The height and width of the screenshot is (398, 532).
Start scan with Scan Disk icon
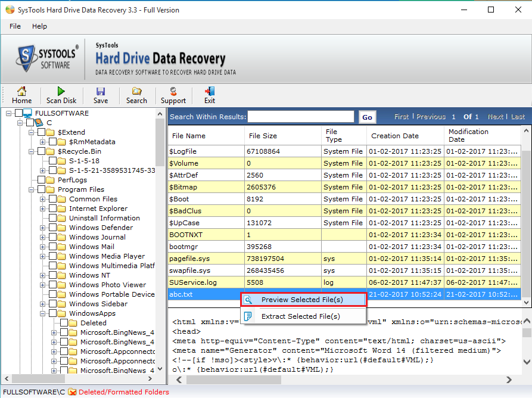(x=61, y=91)
